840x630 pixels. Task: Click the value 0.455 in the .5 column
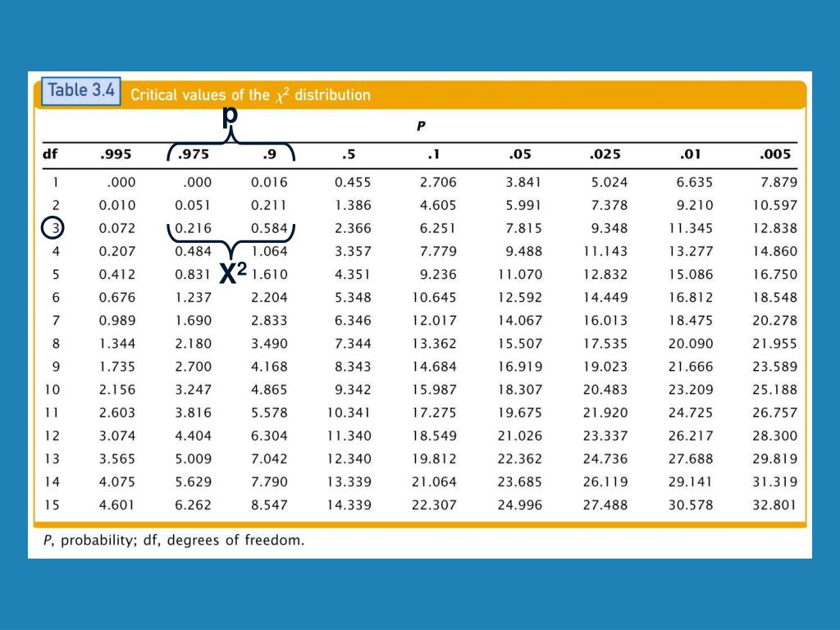pyautogui.click(x=353, y=183)
